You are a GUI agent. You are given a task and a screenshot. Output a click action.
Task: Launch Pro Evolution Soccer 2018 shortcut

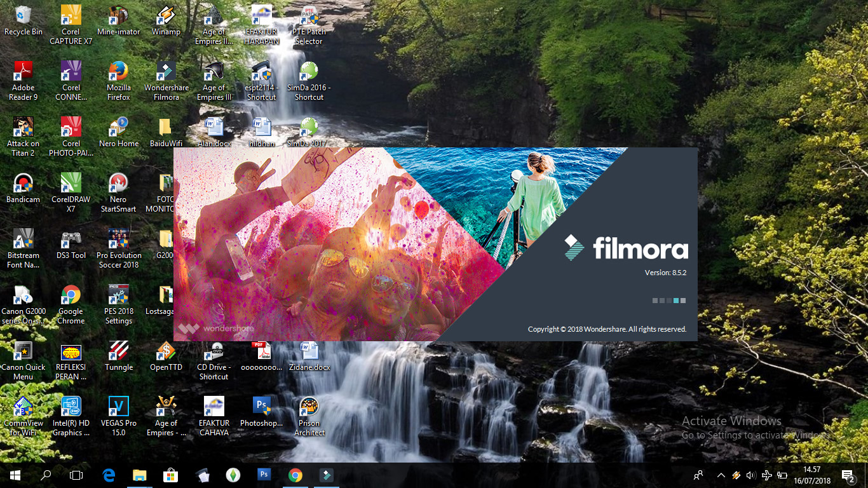(118, 249)
